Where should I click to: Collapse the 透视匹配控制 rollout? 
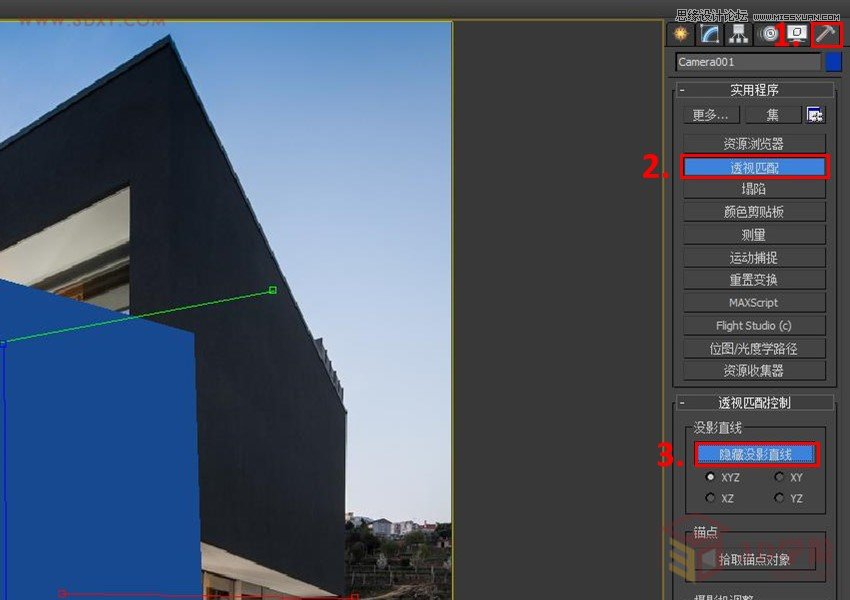click(x=684, y=402)
